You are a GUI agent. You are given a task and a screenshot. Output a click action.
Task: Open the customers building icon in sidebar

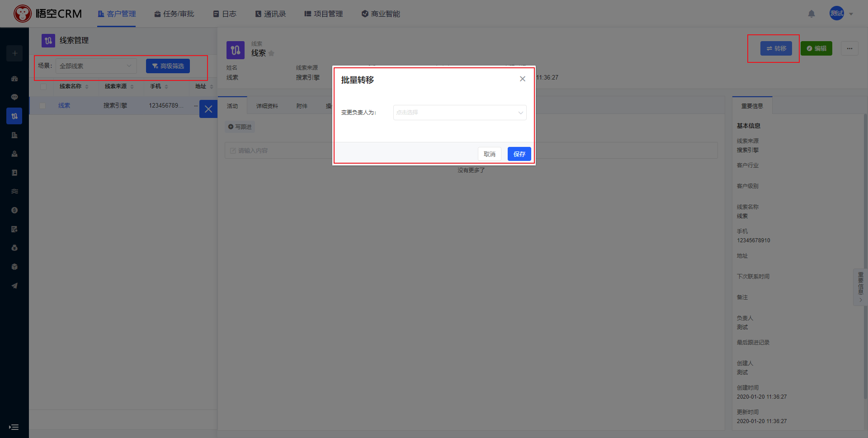(14, 135)
